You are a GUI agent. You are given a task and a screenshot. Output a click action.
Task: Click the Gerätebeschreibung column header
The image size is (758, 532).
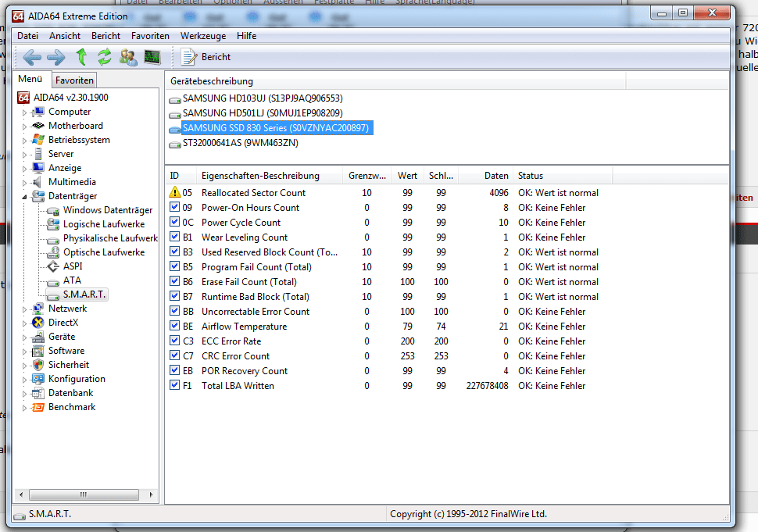coord(395,81)
